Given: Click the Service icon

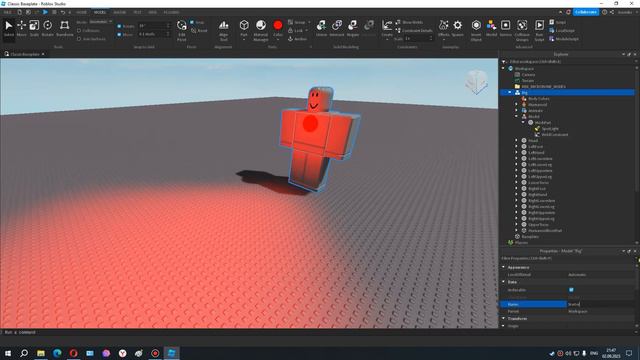Looking at the screenshot, I should coord(506,28).
